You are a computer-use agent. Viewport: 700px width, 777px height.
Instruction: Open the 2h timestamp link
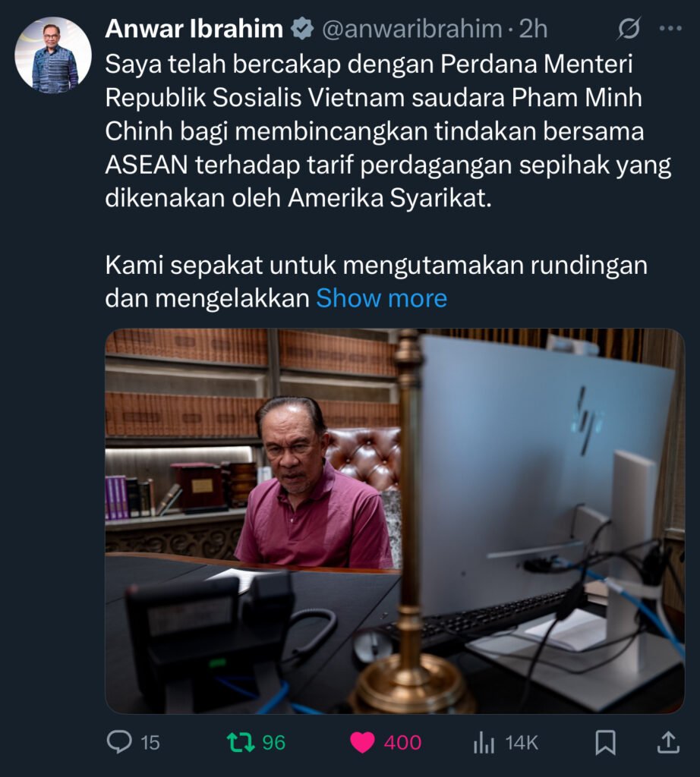[x=533, y=30]
